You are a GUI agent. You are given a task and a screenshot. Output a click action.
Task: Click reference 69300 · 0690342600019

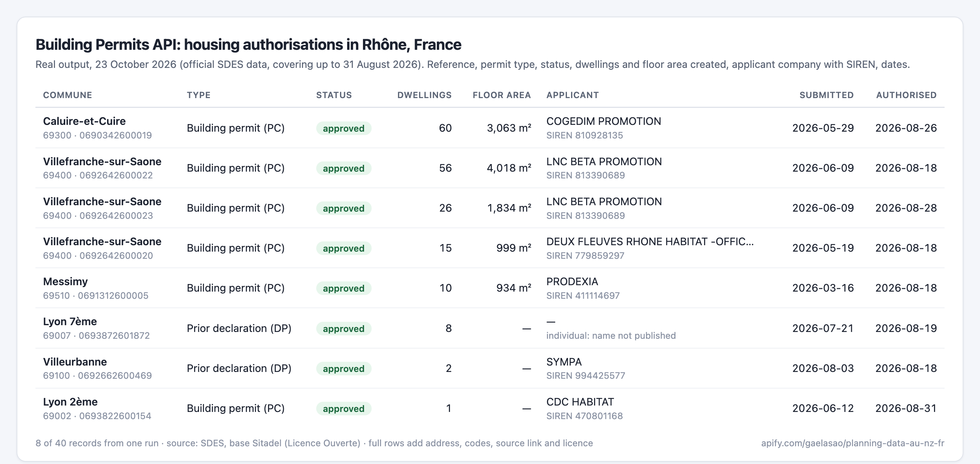[x=97, y=135]
